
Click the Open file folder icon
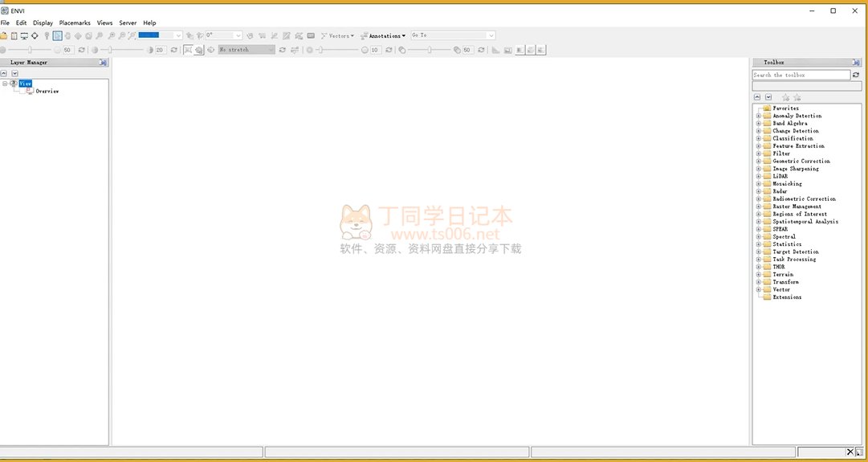(x=3, y=35)
